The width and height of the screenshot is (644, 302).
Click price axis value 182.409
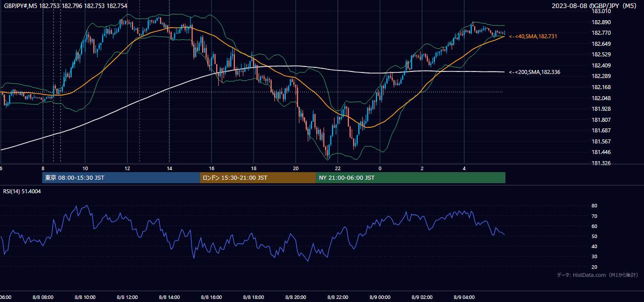601,65
